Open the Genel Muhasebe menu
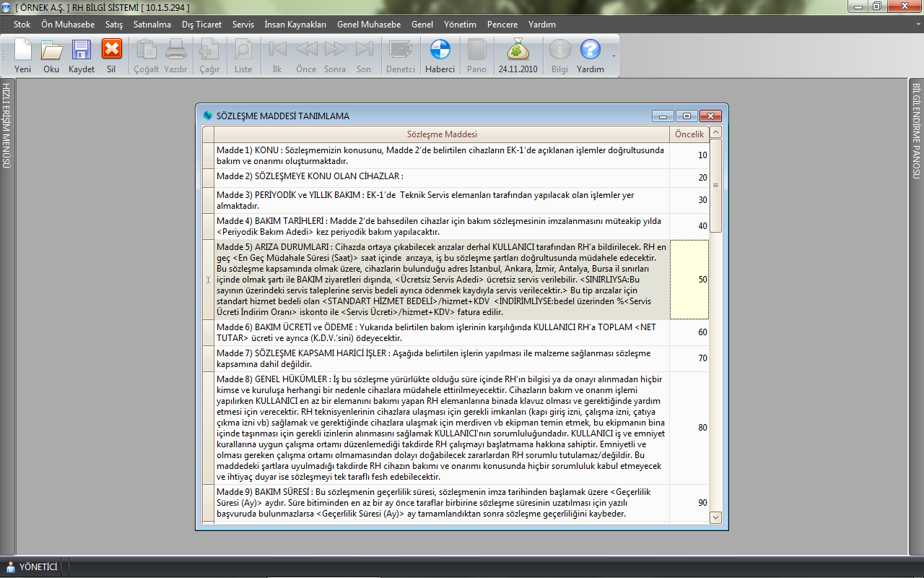 tap(368, 25)
